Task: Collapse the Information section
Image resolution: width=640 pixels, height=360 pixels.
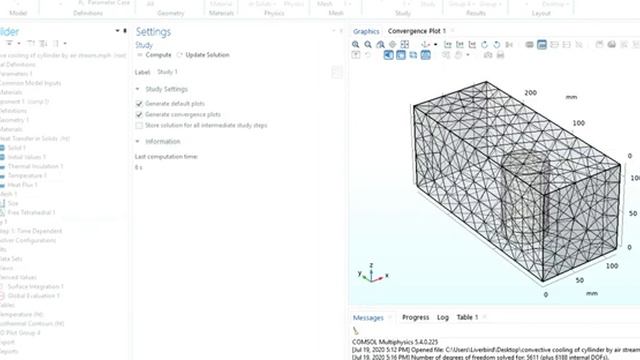Action: (x=138, y=141)
